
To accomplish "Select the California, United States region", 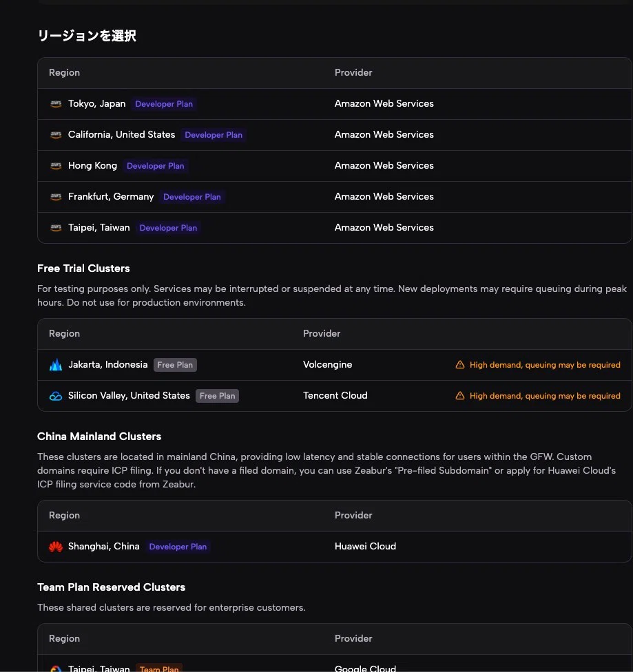I will pos(335,134).
